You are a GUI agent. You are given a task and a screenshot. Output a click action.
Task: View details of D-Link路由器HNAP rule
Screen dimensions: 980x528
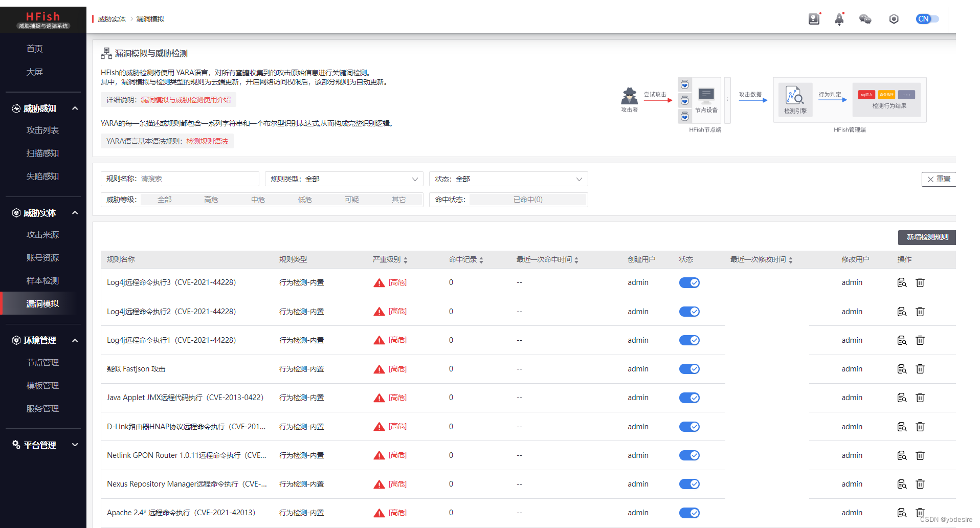tap(902, 427)
